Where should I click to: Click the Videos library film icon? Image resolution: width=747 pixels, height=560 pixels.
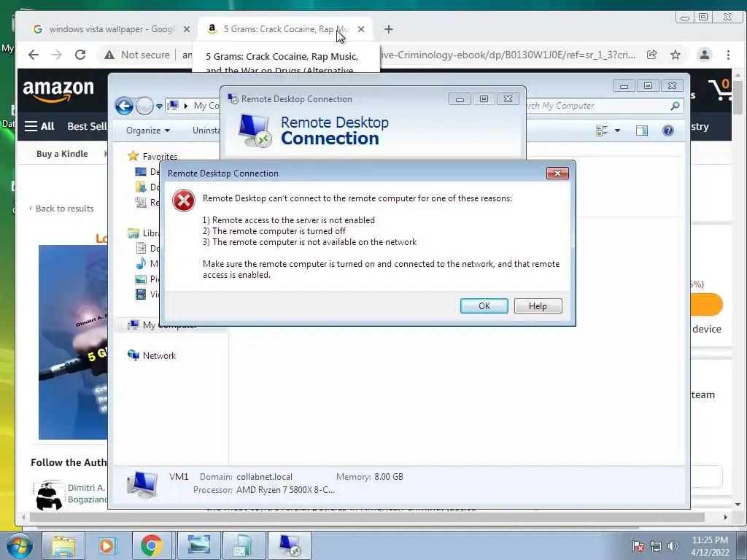pos(141,295)
